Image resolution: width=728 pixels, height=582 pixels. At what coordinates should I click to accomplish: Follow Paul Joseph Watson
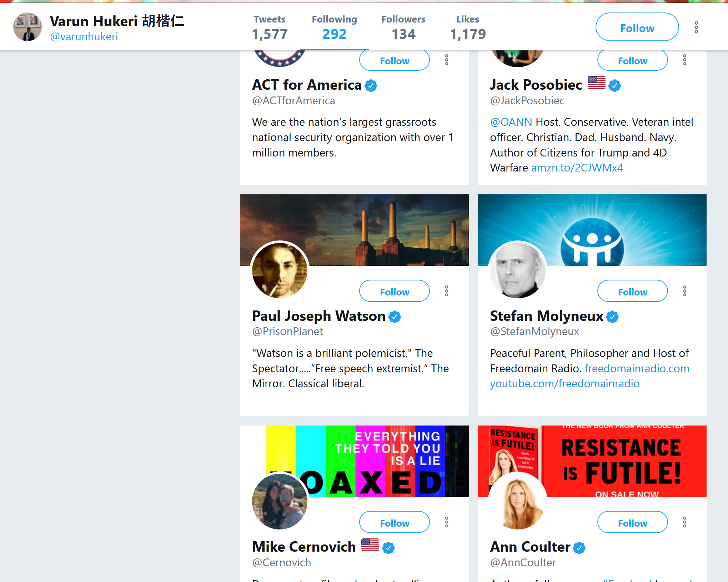[394, 291]
